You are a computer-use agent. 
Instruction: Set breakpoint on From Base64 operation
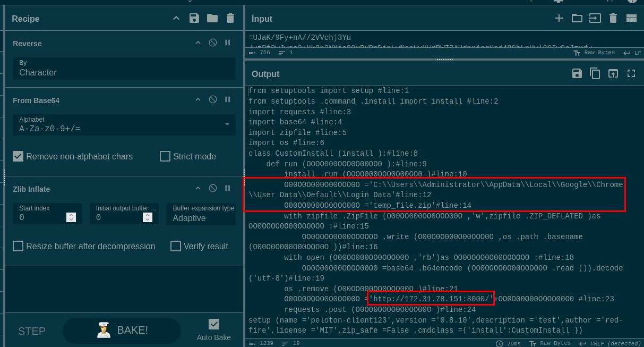tap(228, 99)
